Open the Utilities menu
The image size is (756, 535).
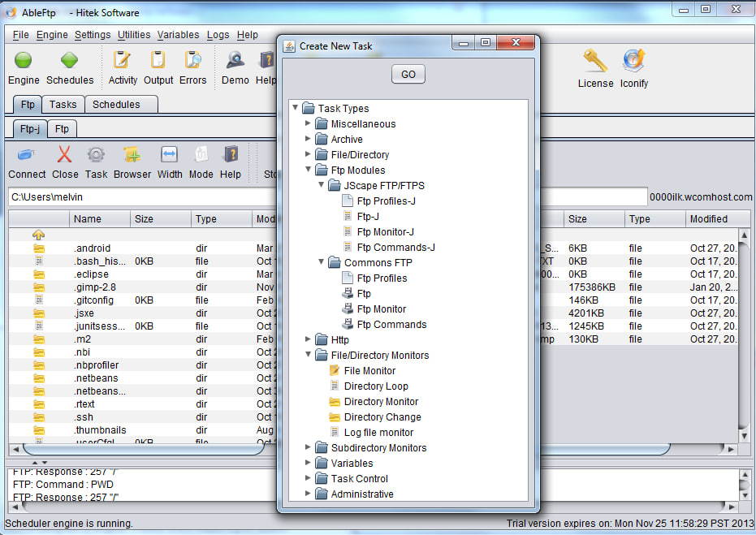(134, 35)
